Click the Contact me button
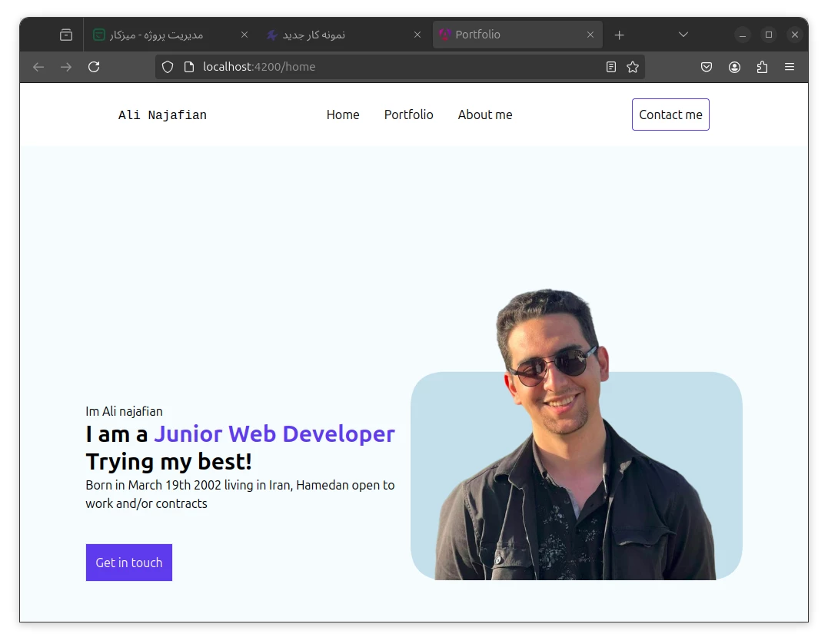The height and width of the screenshot is (644, 828). click(670, 115)
